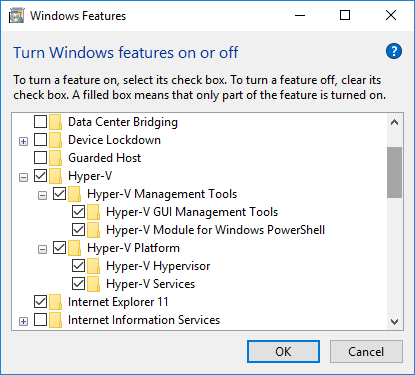Viewport: 415px width, 375px height.
Task: Check the Guarded Host checkbox
Action: tap(40, 158)
